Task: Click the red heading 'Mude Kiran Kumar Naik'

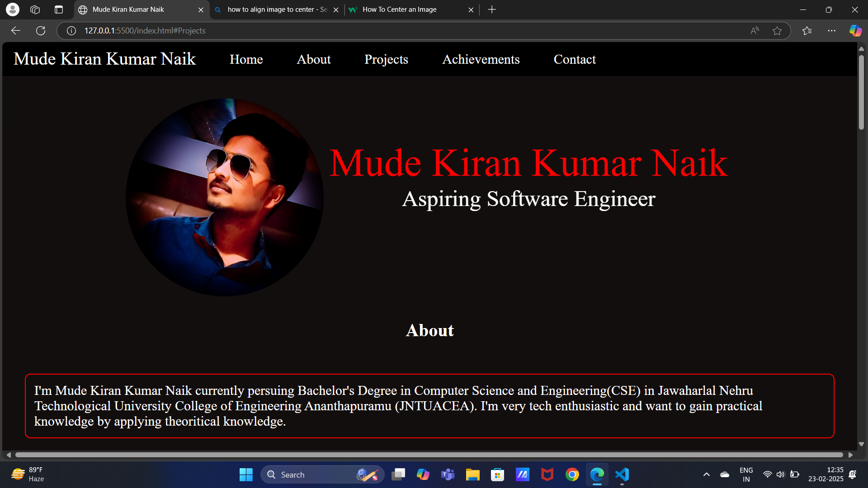Action: (x=528, y=163)
